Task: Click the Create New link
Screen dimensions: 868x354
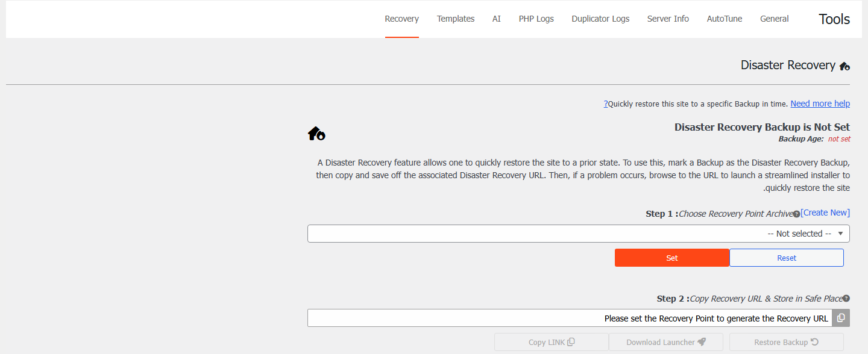Action: (x=825, y=213)
